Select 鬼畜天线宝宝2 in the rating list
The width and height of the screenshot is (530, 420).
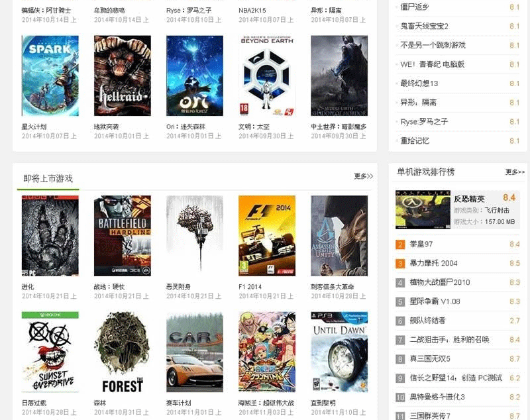[424, 26]
